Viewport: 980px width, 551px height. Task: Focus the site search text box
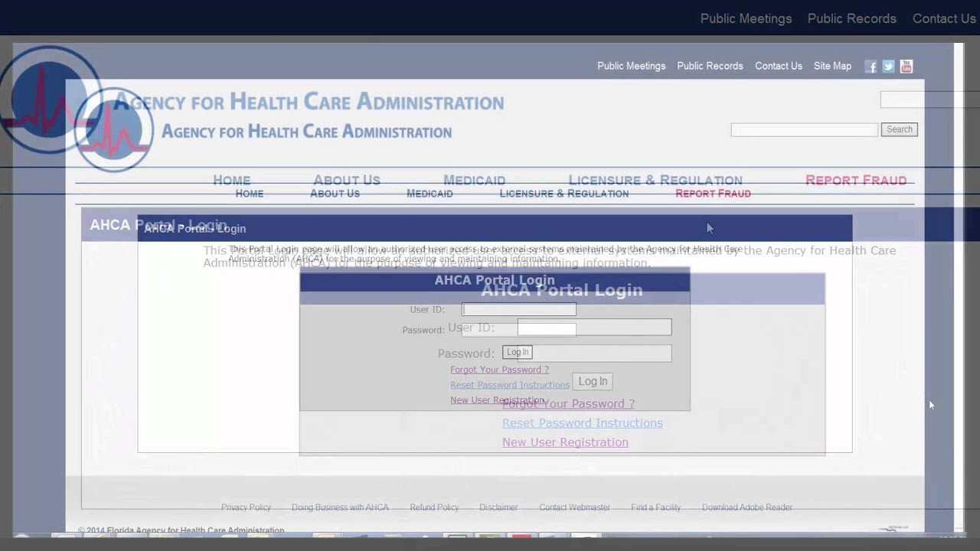coord(804,130)
